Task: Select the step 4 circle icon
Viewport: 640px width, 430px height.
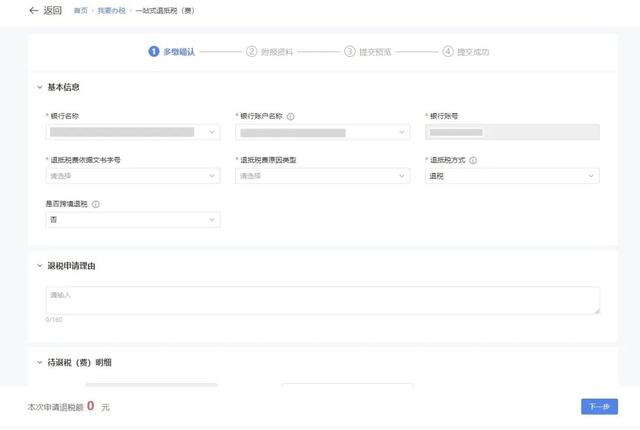Action: (x=448, y=51)
